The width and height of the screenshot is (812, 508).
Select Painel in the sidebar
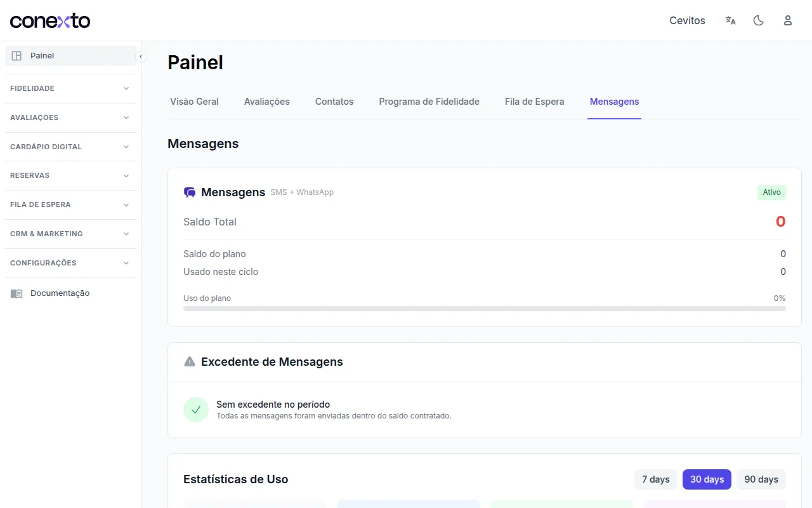(70, 56)
